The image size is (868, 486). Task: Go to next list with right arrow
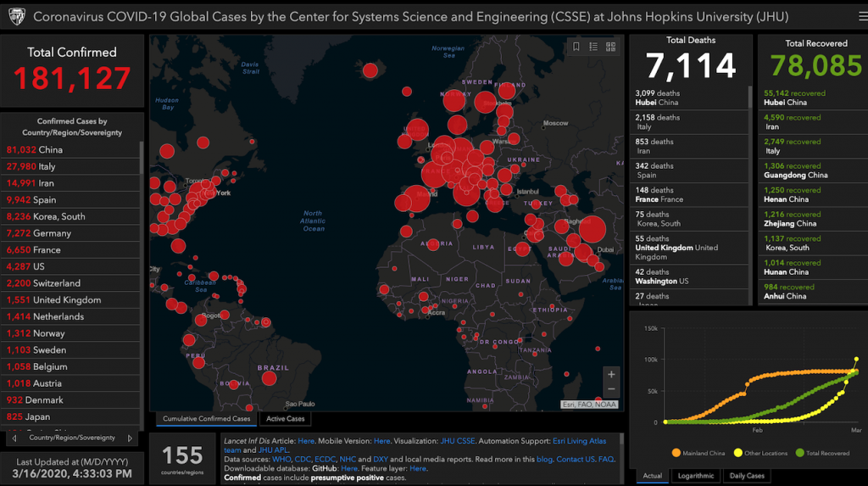point(130,439)
